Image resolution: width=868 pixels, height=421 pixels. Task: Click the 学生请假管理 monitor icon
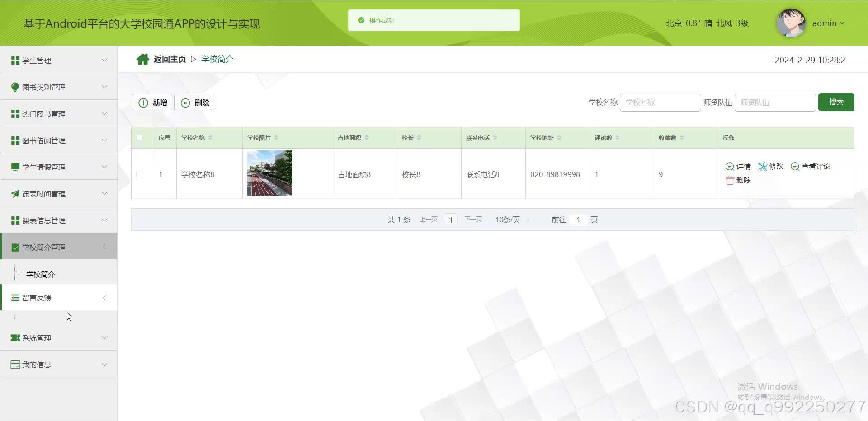15,167
